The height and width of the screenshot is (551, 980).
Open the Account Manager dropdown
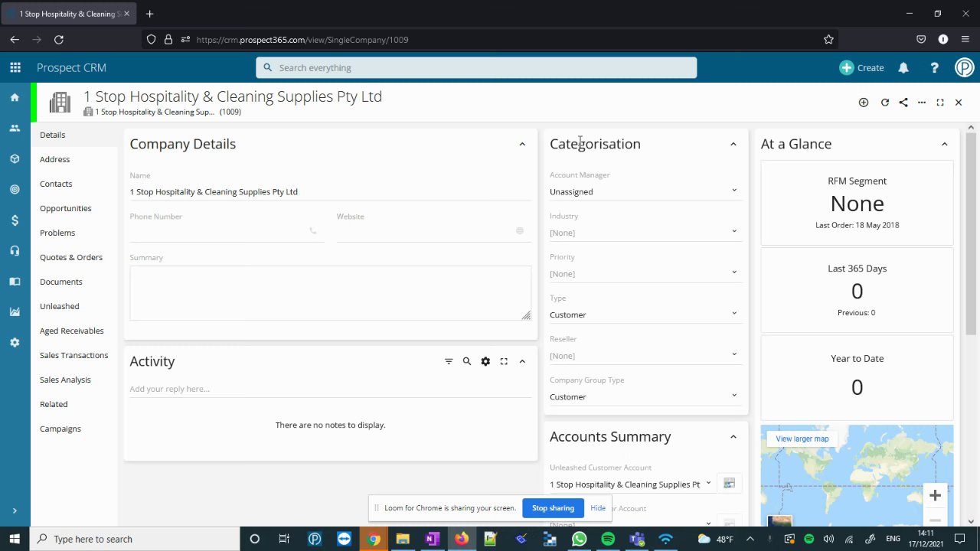coord(645,191)
